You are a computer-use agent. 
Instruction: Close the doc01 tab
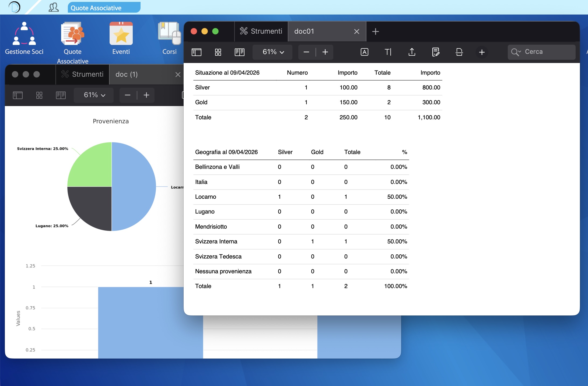(357, 31)
